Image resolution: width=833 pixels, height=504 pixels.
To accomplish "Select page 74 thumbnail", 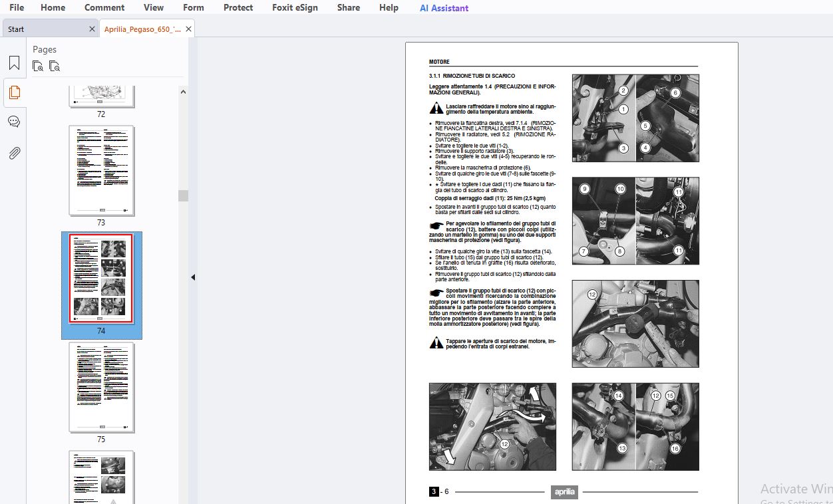I will [x=102, y=279].
